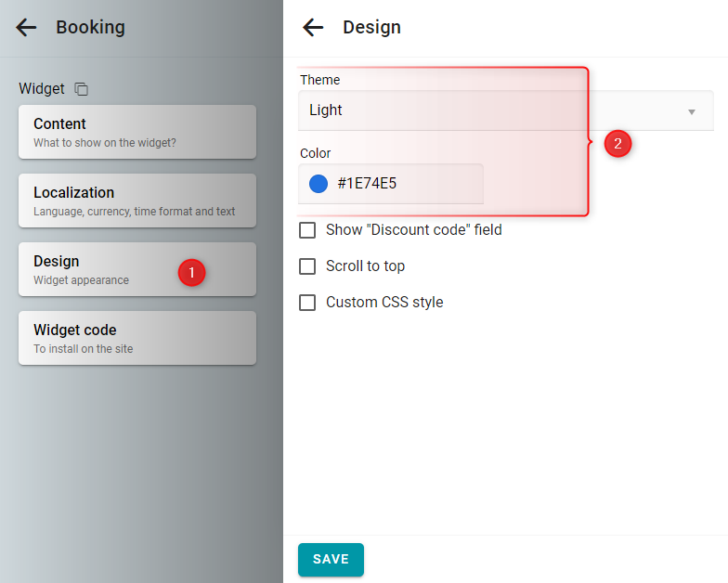Click the Booking panel title
Screen dimensions: 728x583
[x=91, y=28]
